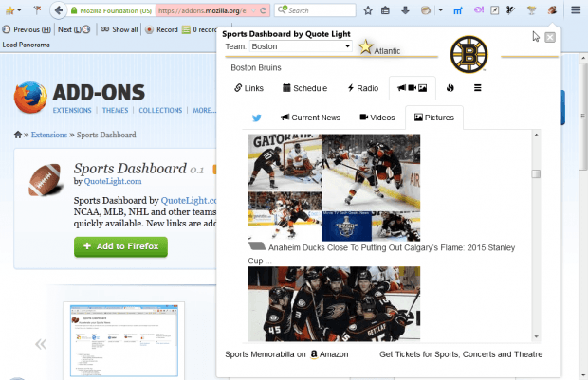
Task: Click the EXTENSIONS link on the Add-ons page
Action: coord(72,110)
